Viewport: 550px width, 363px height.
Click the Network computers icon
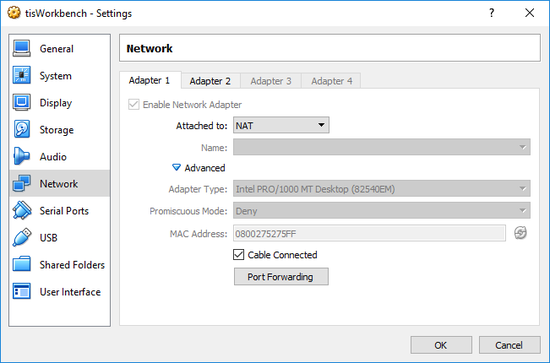22,183
